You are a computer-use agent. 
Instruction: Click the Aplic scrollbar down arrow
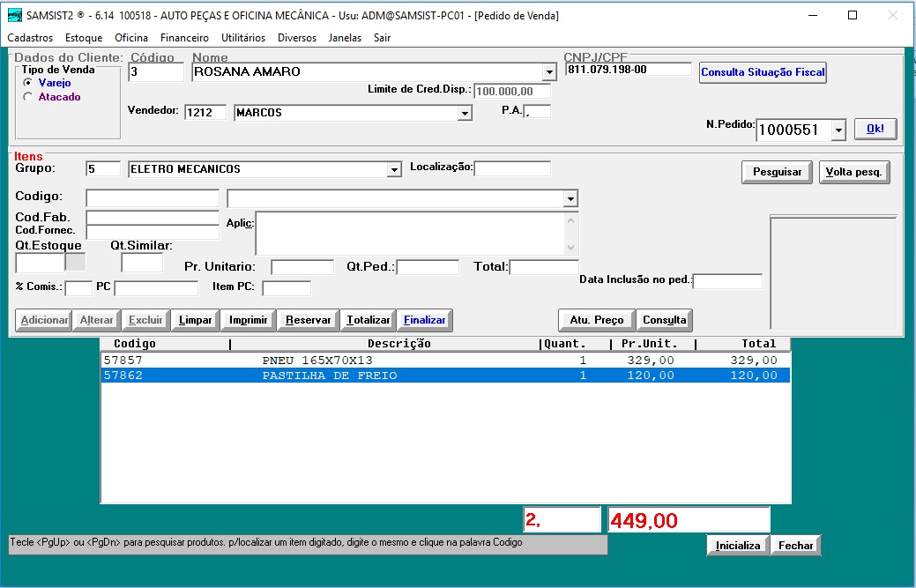[x=570, y=248]
